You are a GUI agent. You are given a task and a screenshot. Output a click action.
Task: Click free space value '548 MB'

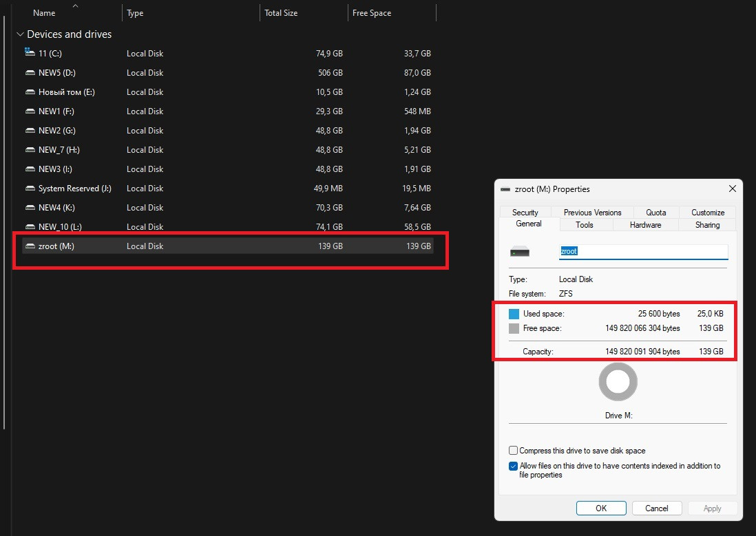[x=417, y=111]
